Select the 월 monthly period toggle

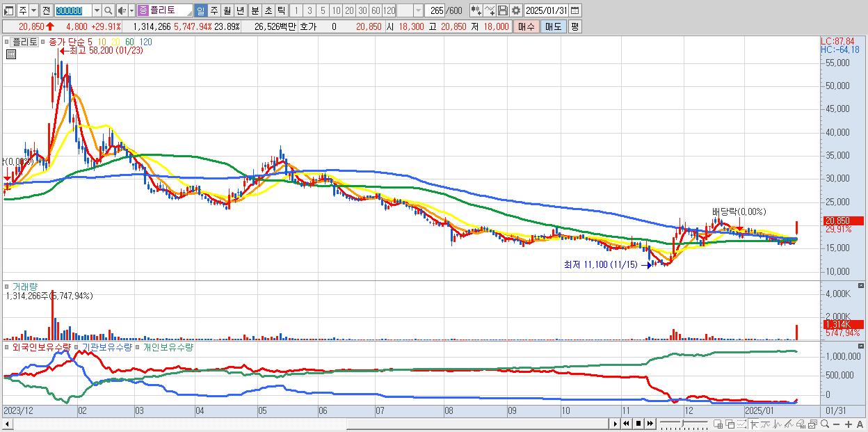click(x=227, y=11)
